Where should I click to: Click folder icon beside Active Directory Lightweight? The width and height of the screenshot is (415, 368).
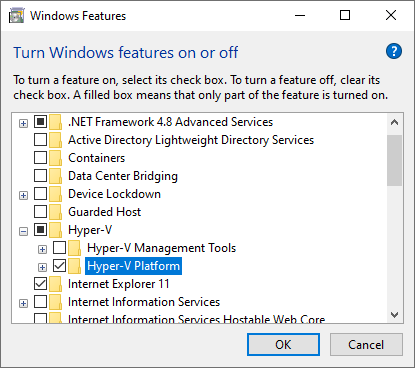(55, 140)
